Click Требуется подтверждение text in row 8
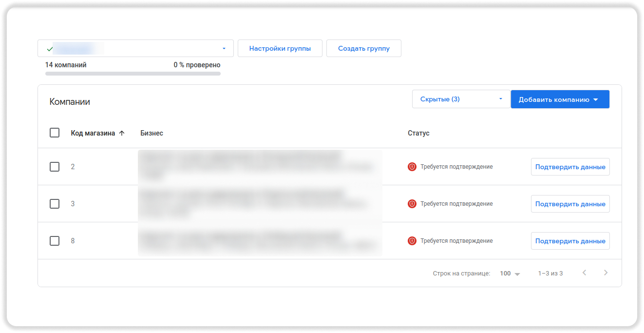Image resolution: width=644 pixels, height=333 pixels. (456, 241)
